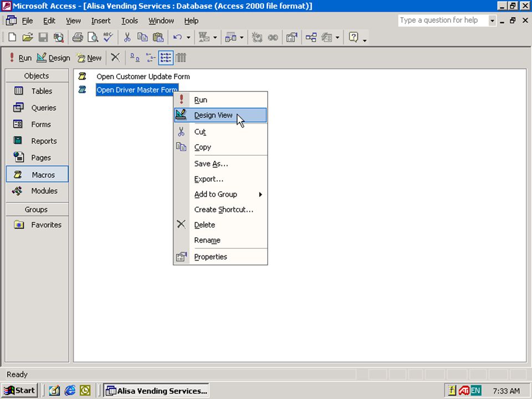Click the Code toolbar icon
The image size is (532, 399).
click(x=257, y=37)
